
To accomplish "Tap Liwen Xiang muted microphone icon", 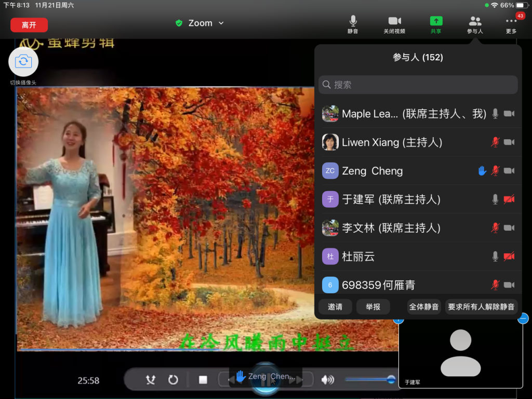I will [x=495, y=142].
